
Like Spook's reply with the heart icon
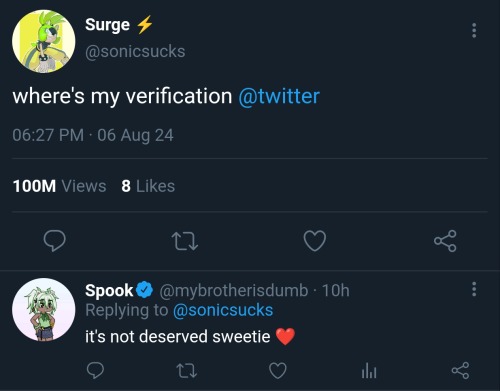coord(278,370)
